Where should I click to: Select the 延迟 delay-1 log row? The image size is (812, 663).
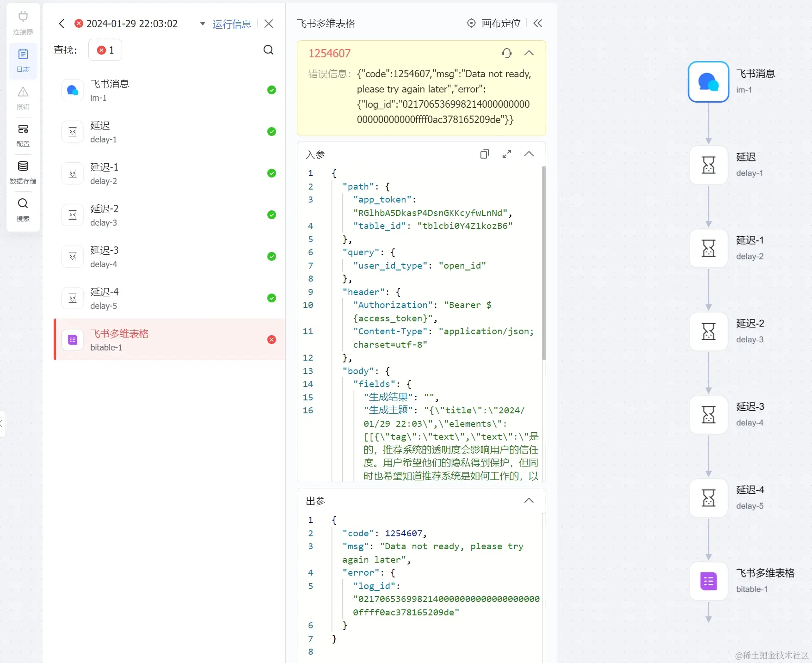[x=169, y=132]
